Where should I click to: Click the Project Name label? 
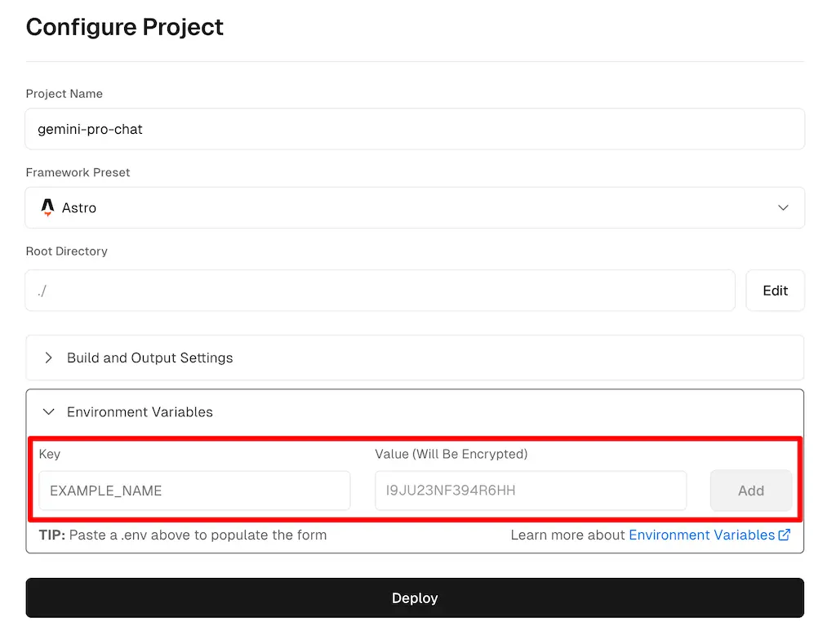[64, 94]
